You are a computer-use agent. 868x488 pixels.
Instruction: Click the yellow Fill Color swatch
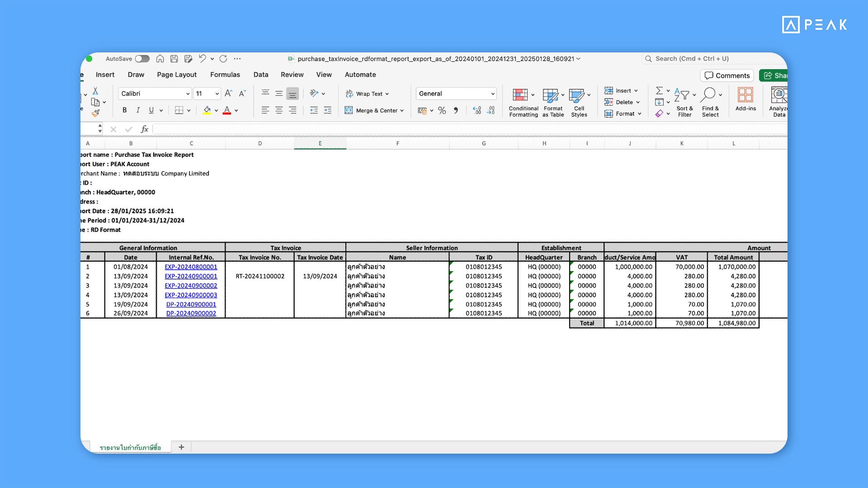(x=207, y=110)
